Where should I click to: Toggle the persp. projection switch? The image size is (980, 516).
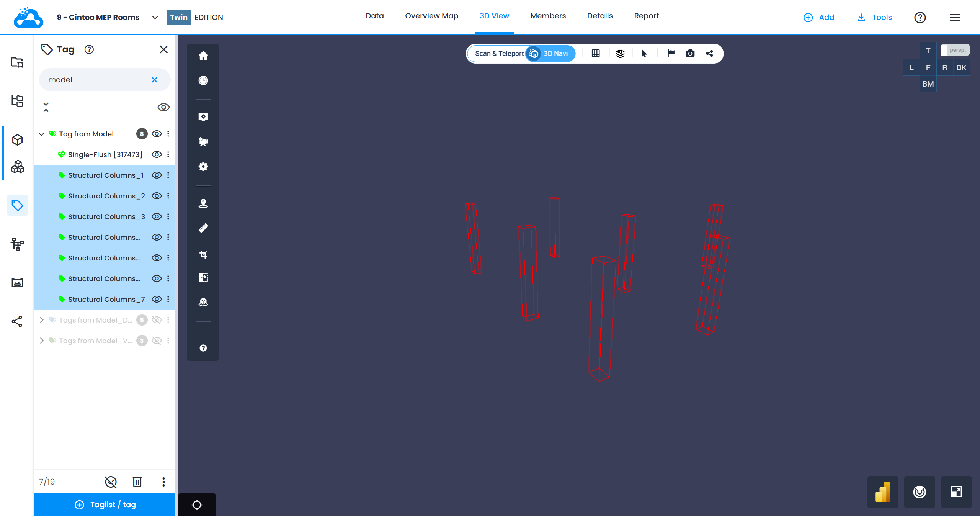pyautogui.click(x=955, y=50)
